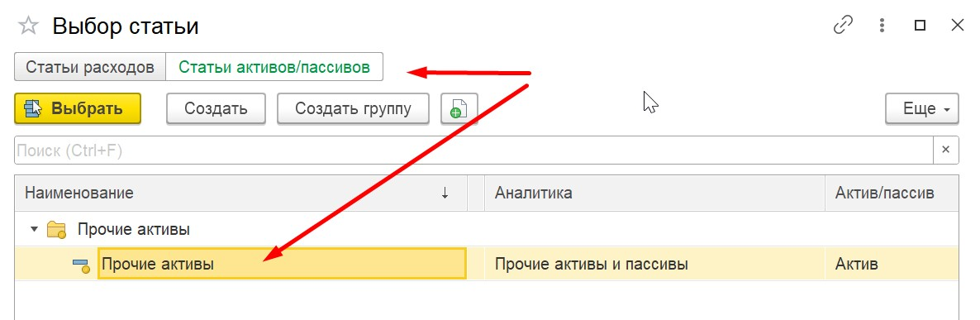Collapse the Прочие активы group triangle
This screenshot has height=320, width=980.
click(x=34, y=229)
